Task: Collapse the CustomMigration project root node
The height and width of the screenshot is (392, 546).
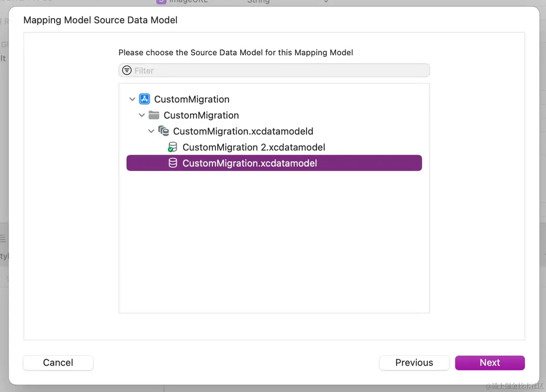Action: [132, 99]
